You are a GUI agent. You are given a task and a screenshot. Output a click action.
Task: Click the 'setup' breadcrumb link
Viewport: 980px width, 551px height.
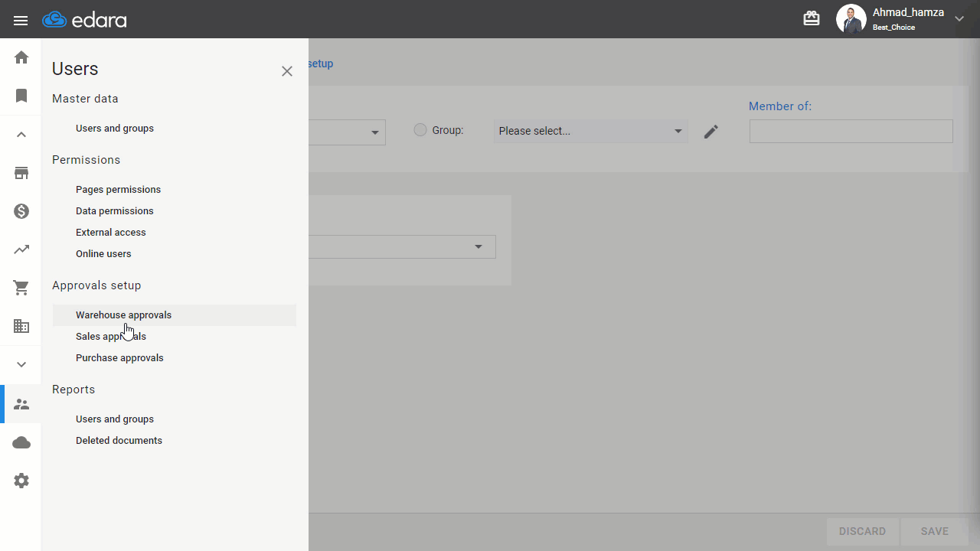tap(320, 64)
